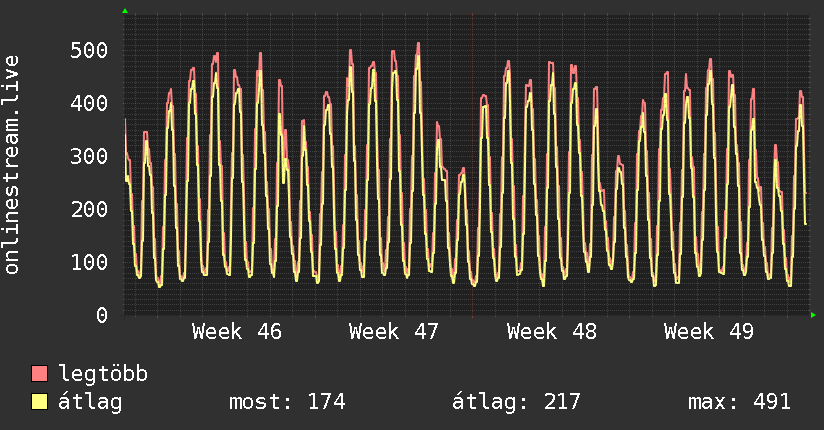The image size is (824, 430).
Task: Click the Week 49 axis label
Action: coord(709,332)
